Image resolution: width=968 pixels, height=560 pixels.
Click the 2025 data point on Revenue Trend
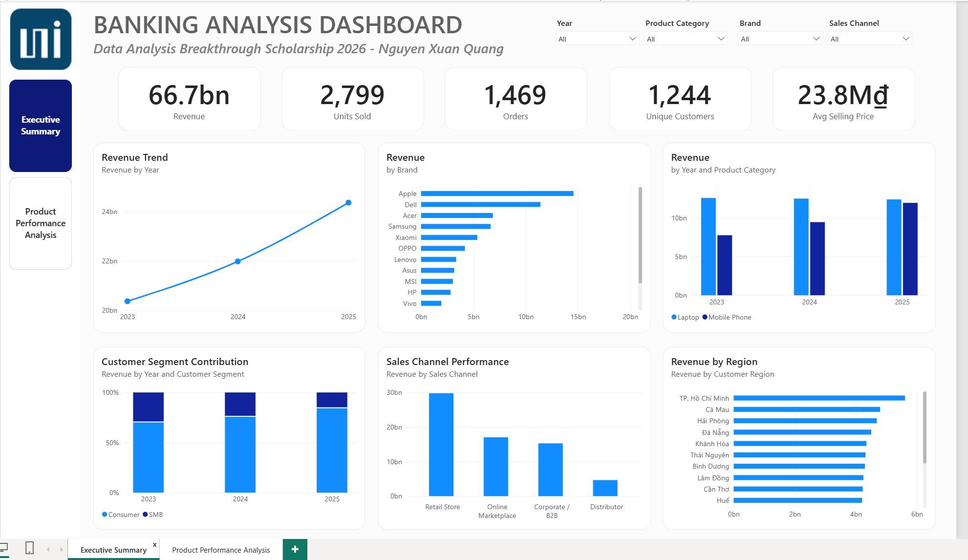pyautogui.click(x=348, y=203)
